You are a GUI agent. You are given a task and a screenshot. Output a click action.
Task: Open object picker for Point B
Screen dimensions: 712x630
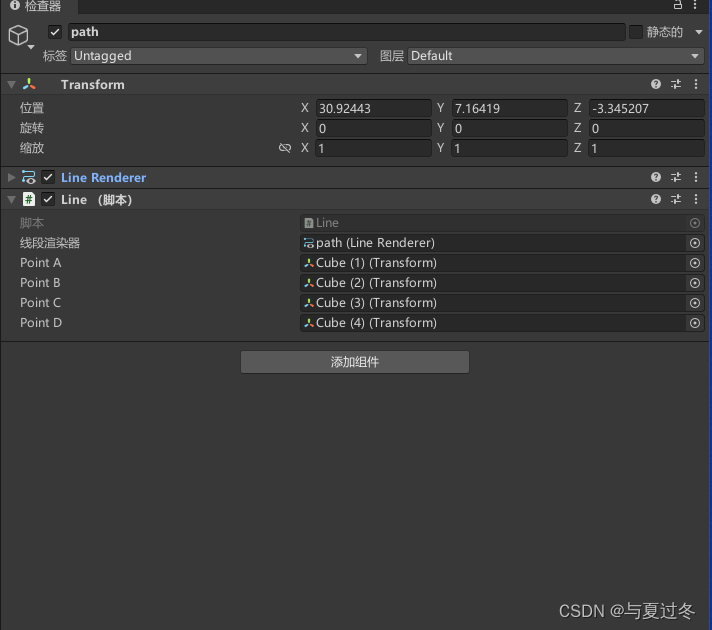tap(695, 283)
